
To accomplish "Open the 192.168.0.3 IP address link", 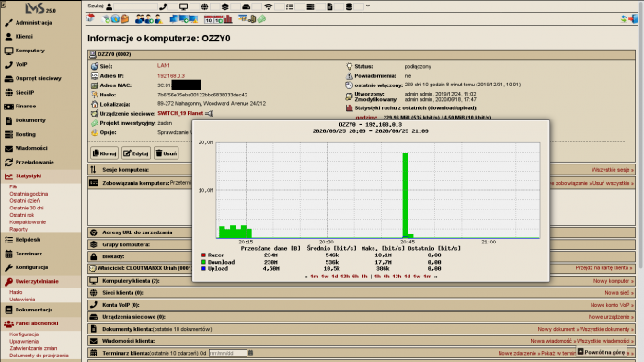I will [171, 76].
